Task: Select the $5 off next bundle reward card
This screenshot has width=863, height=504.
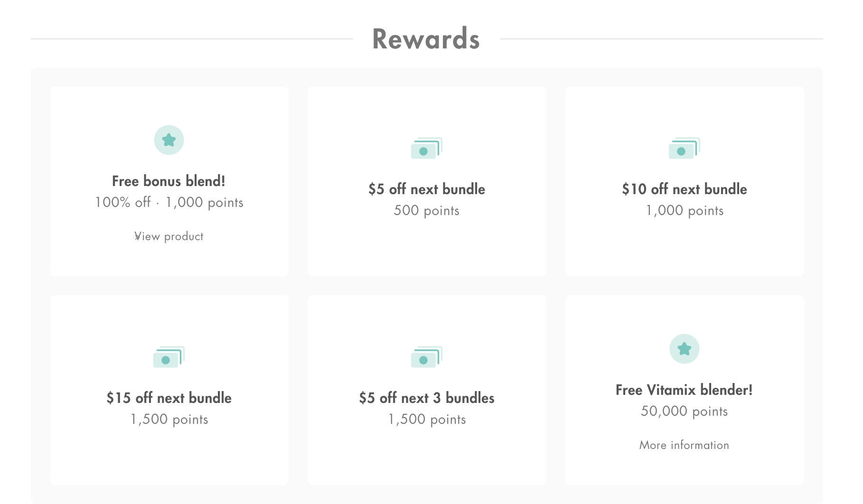Action: coord(426,181)
